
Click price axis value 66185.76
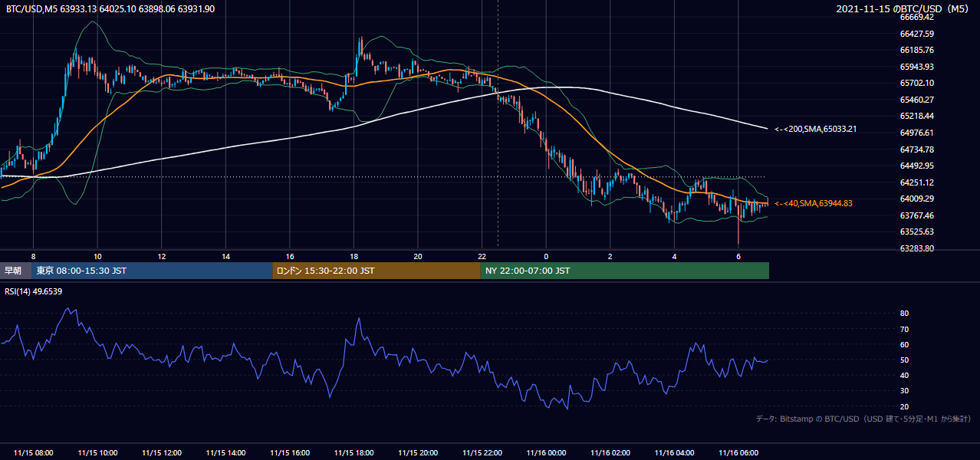point(916,50)
